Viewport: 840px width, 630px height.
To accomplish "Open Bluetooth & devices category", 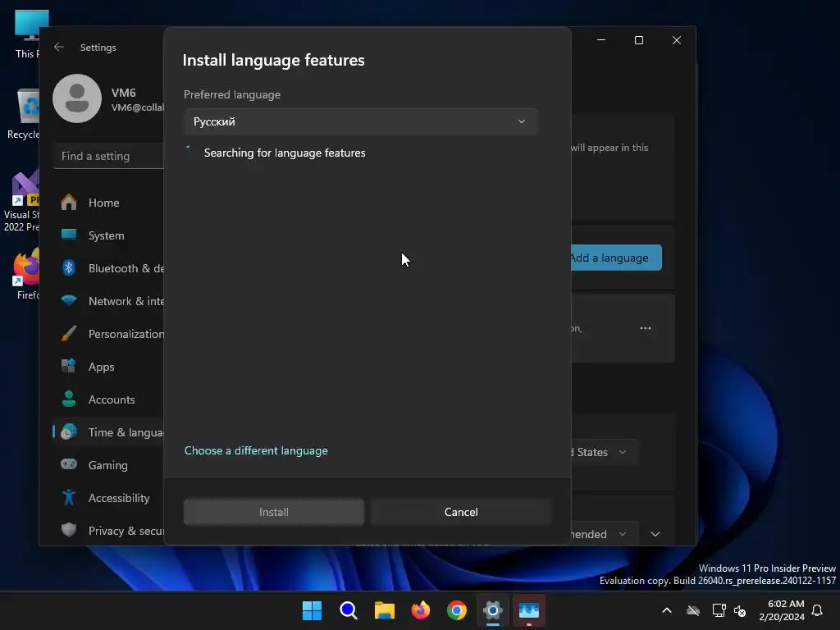I will [x=109, y=268].
